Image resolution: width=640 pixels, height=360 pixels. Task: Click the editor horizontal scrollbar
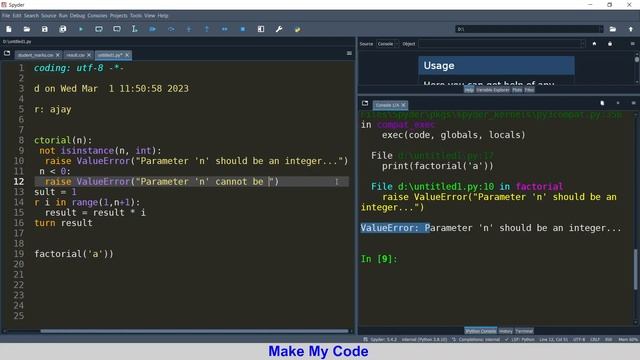pos(194,331)
